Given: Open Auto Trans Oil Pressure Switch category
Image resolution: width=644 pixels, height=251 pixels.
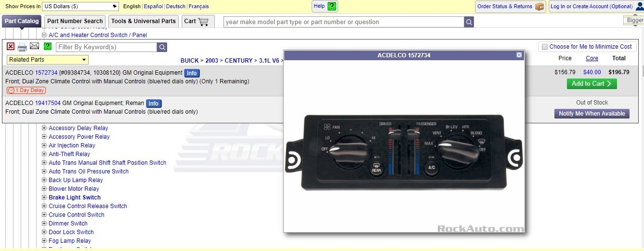Looking at the screenshot, I should coord(89,172).
